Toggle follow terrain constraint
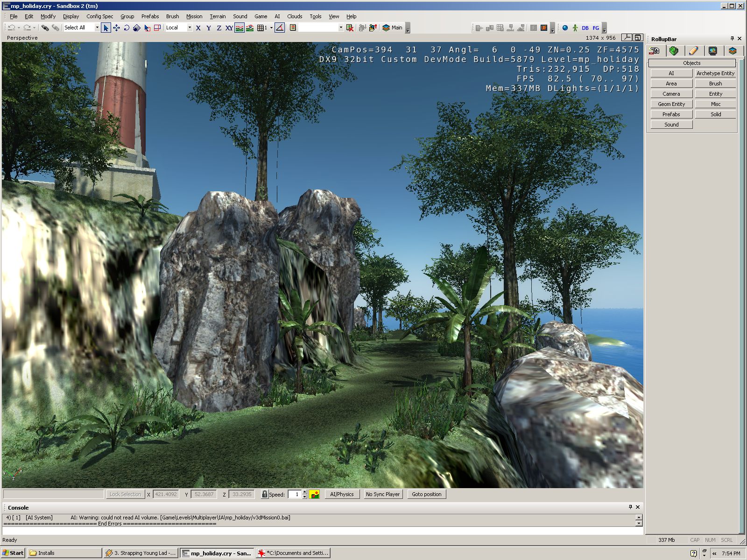Image resolution: width=747 pixels, height=560 pixels. 240,28
